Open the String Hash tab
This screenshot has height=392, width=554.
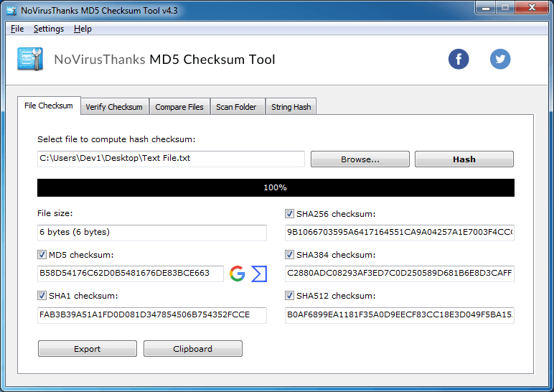point(291,107)
